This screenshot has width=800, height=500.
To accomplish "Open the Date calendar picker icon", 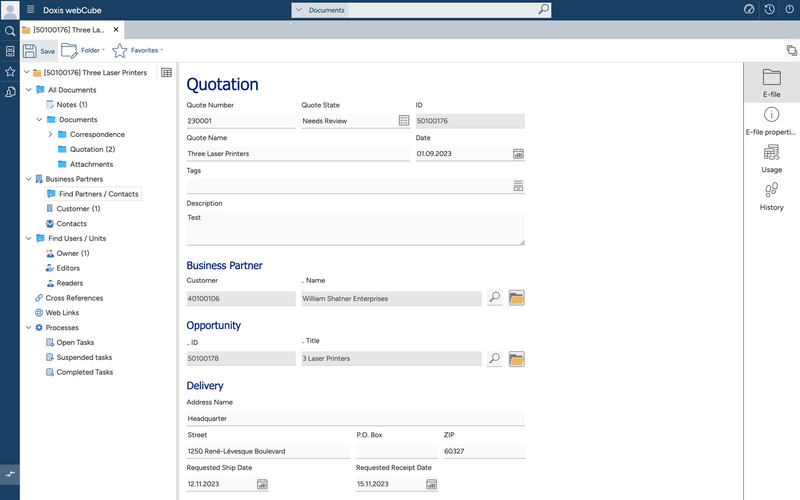I will 518,154.
